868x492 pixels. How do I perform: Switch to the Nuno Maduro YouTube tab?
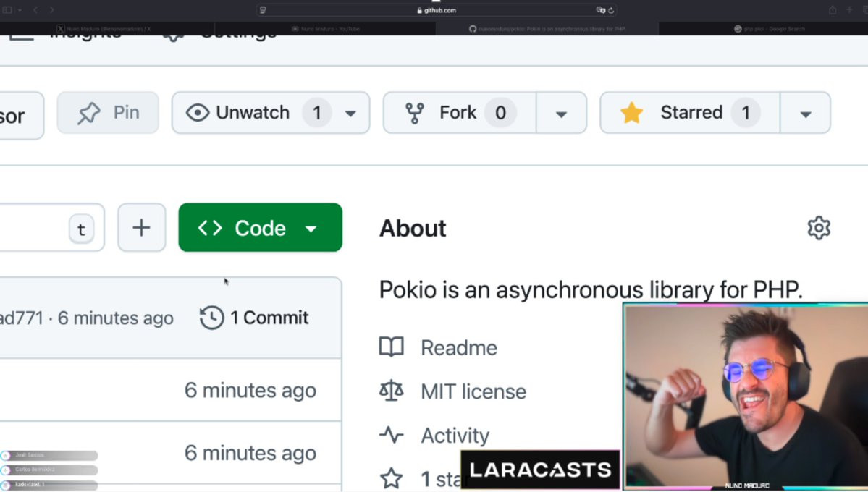coord(326,29)
